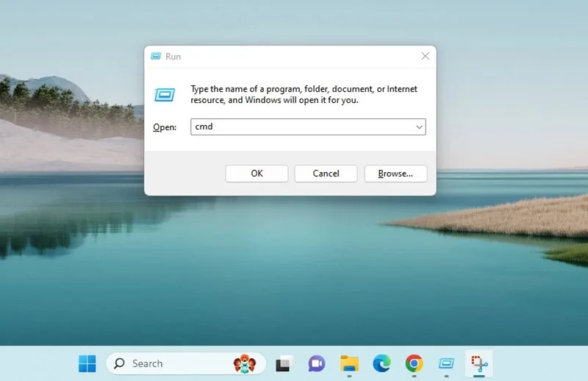
Task: Launch Microsoft Edge from the taskbar
Action: [381, 363]
